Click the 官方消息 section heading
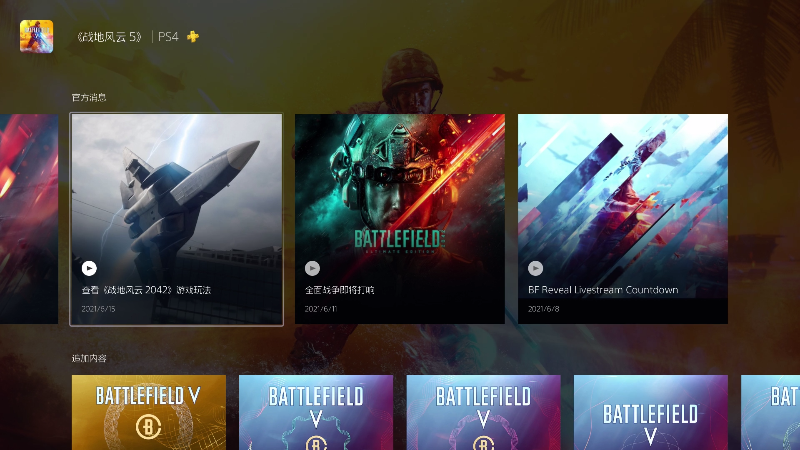Image resolution: width=800 pixels, height=450 pixels. pos(89,97)
